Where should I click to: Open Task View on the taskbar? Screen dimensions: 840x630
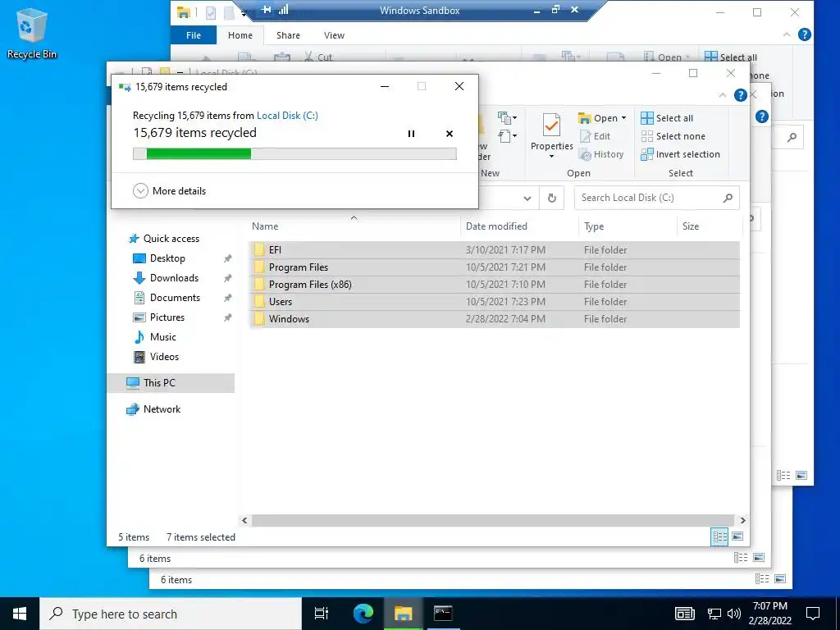click(x=322, y=614)
